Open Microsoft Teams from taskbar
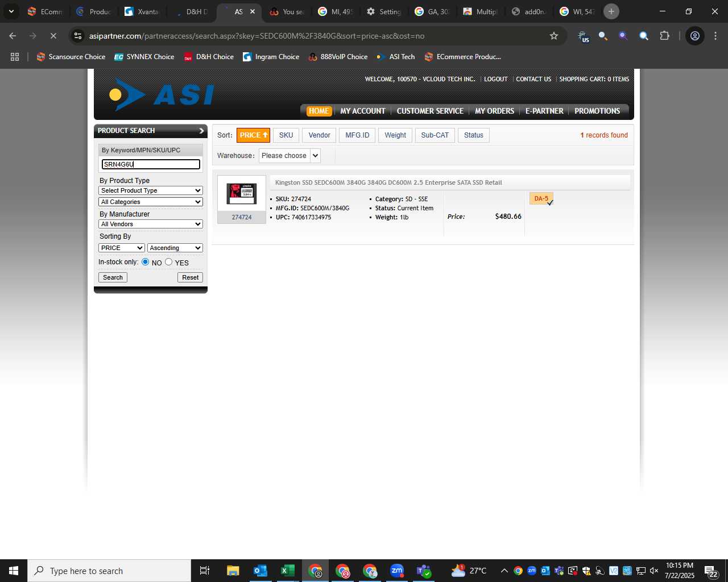The width and height of the screenshot is (728, 582). point(424,571)
